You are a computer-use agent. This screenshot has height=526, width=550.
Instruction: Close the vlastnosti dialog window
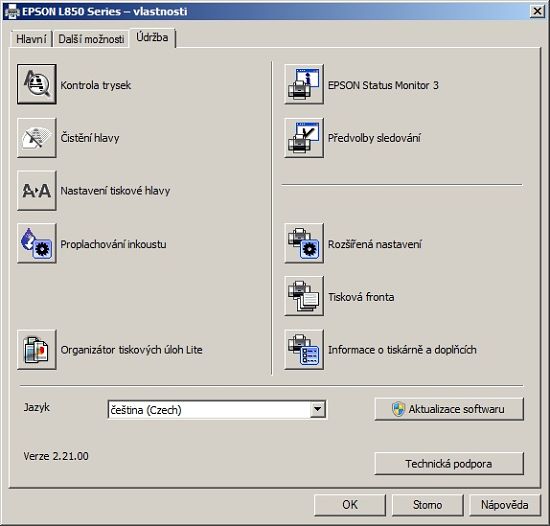pyautogui.click(x=537, y=12)
